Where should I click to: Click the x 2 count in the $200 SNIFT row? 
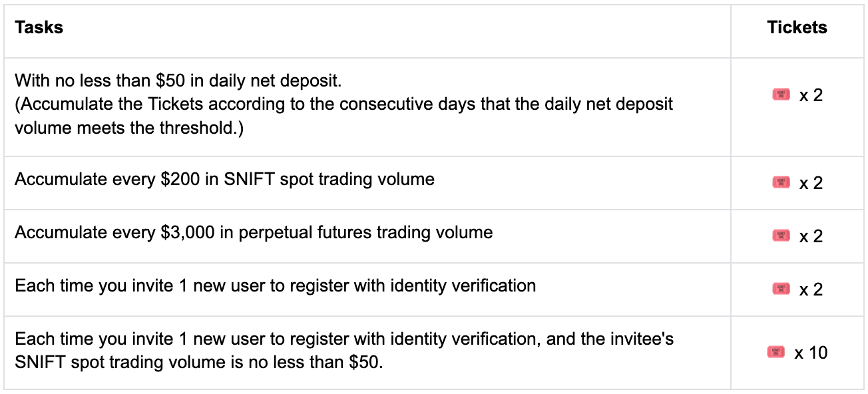(x=811, y=182)
